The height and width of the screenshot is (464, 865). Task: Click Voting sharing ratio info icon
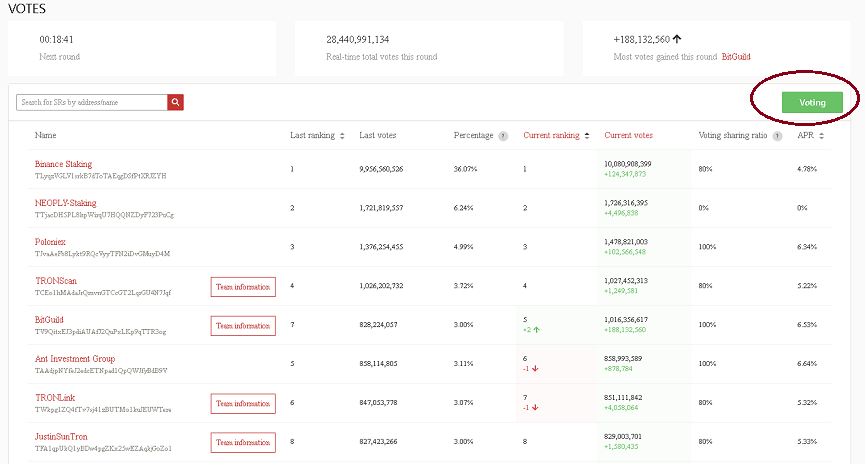coord(777,136)
